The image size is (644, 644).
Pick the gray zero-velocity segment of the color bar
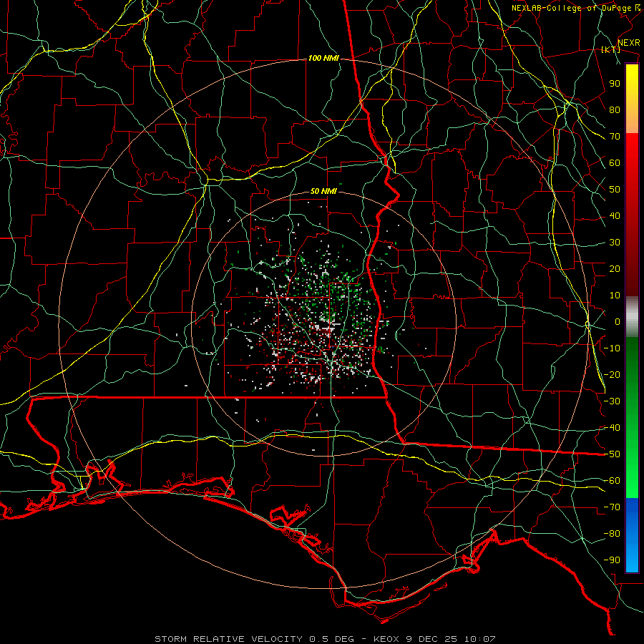click(632, 316)
